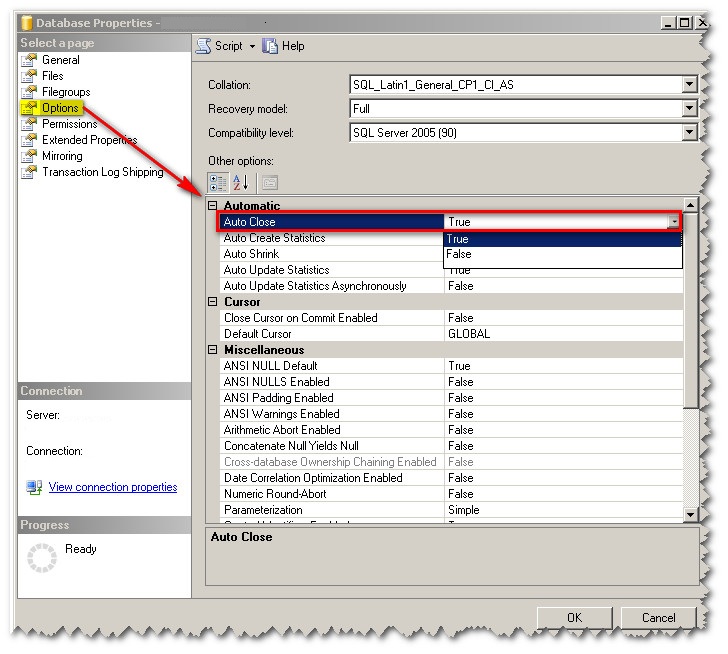Click the Permissions page icon
The image size is (728, 654).
click(x=29, y=124)
